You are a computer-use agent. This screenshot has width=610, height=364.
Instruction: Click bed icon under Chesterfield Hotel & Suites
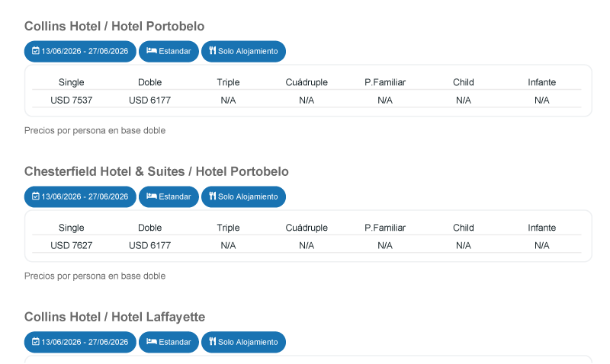152,196
